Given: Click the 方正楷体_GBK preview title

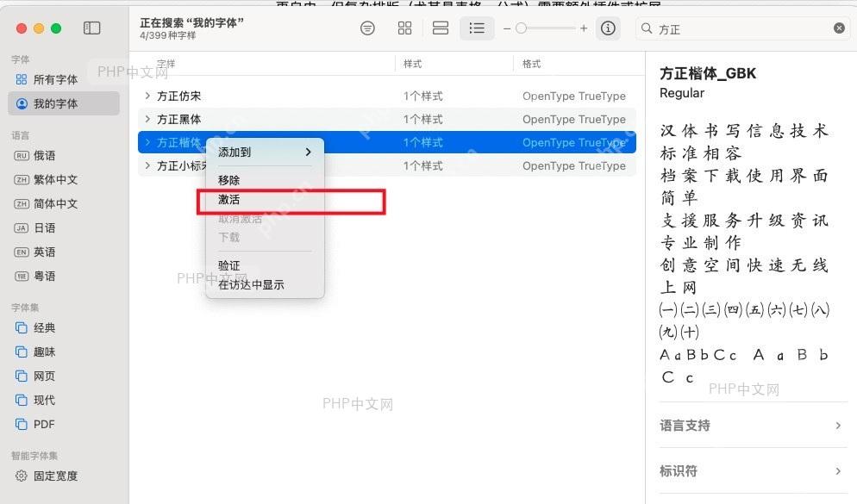Looking at the screenshot, I should 708,73.
